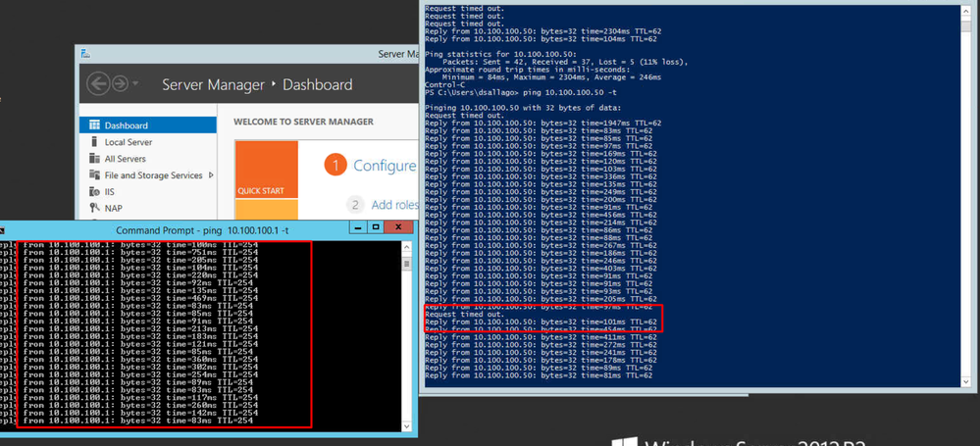Click the QUICK START tile
Viewport: 980px width, 446px height.
(x=266, y=170)
